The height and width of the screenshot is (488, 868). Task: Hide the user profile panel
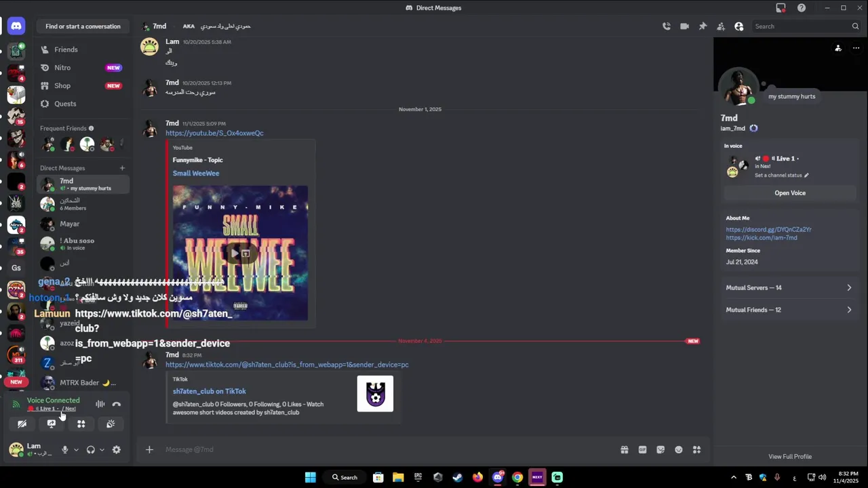pyautogui.click(x=739, y=26)
